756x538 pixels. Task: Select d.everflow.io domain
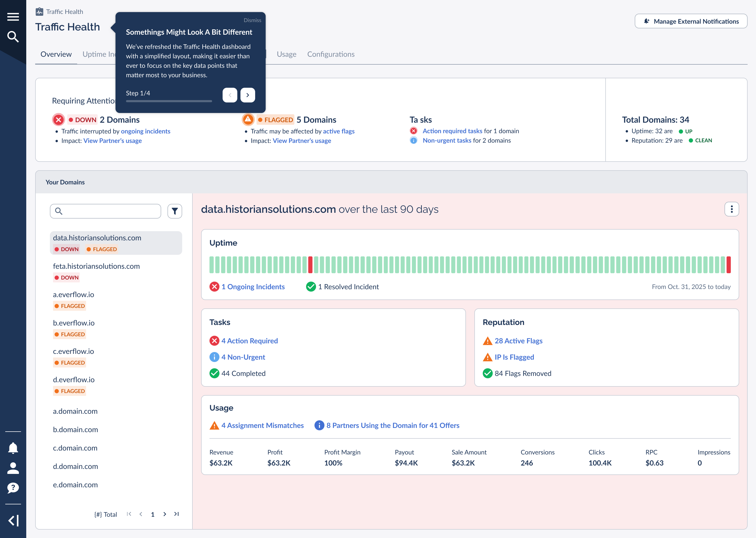[116, 385]
